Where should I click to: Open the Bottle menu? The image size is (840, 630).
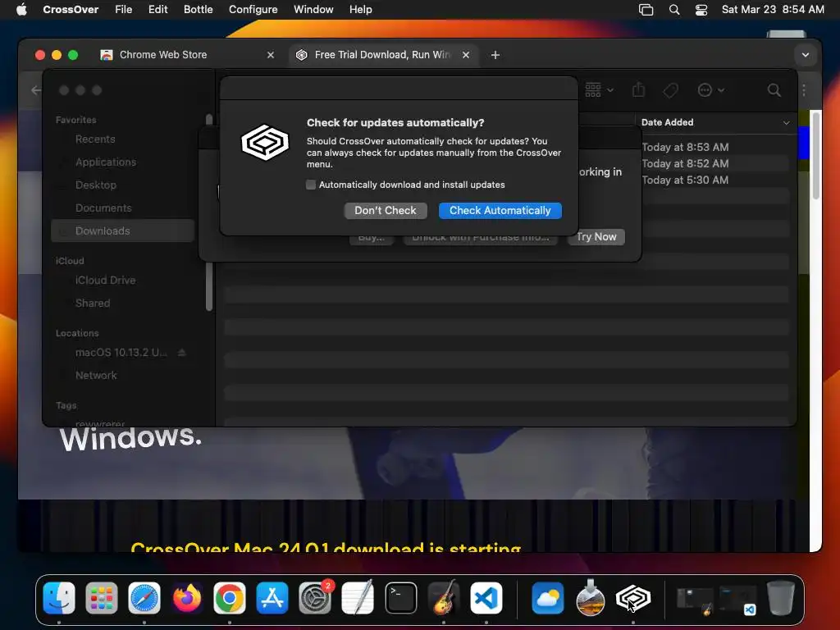click(199, 10)
